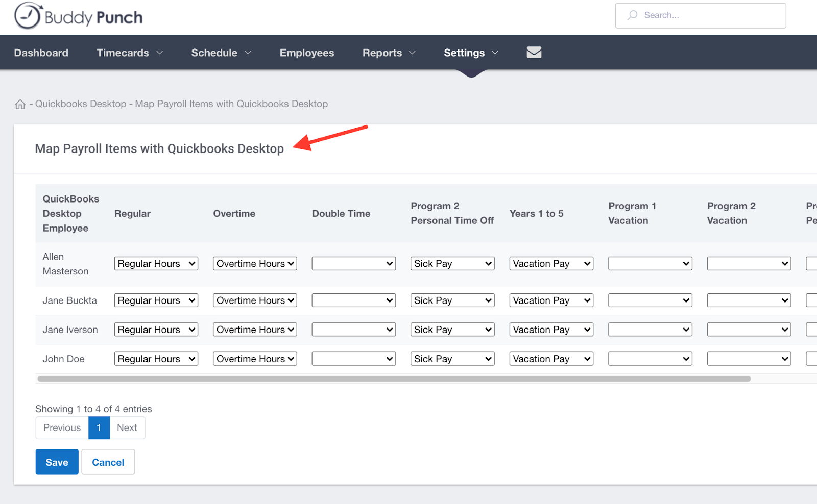Click the home breadcrumb icon
Viewport: 817px width, 504px height.
(x=20, y=104)
